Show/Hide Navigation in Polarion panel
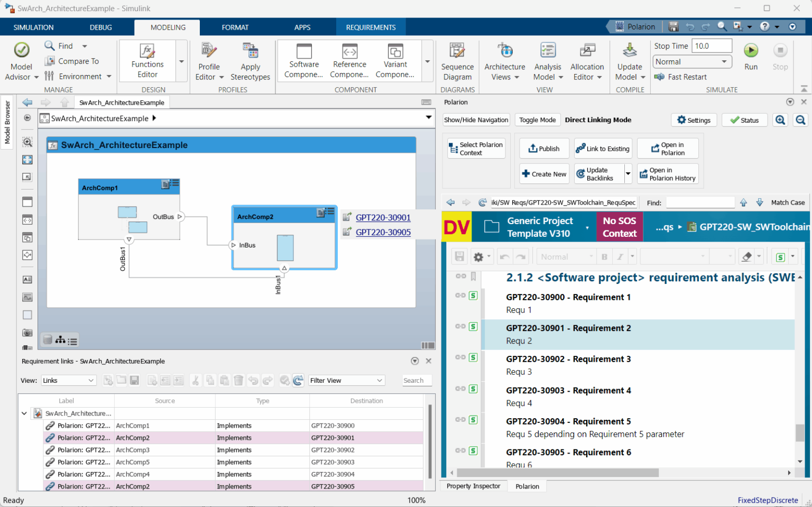The image size is (812, 507). pos(475,119)
